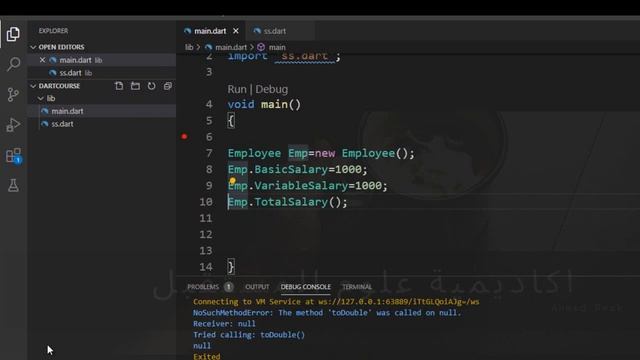Select main.dart in Open Editors list
This screenshot has width=640, height=360.
[x=102, y=60]
